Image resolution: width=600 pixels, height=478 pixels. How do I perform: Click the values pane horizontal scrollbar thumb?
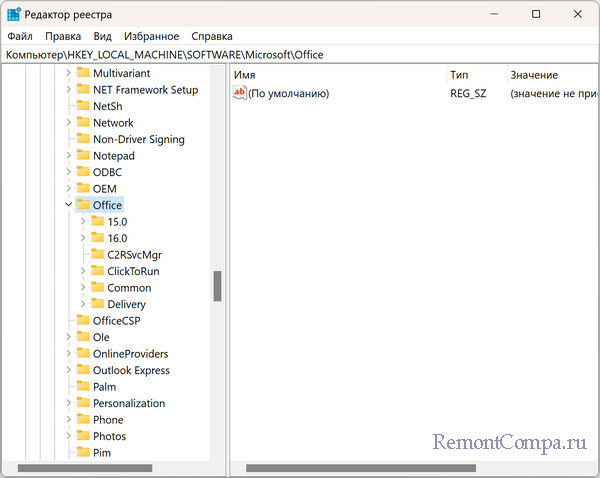click(x=361, y=468)
